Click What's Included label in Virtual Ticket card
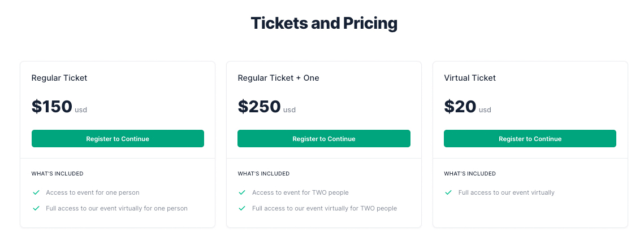 click(470, 174)
